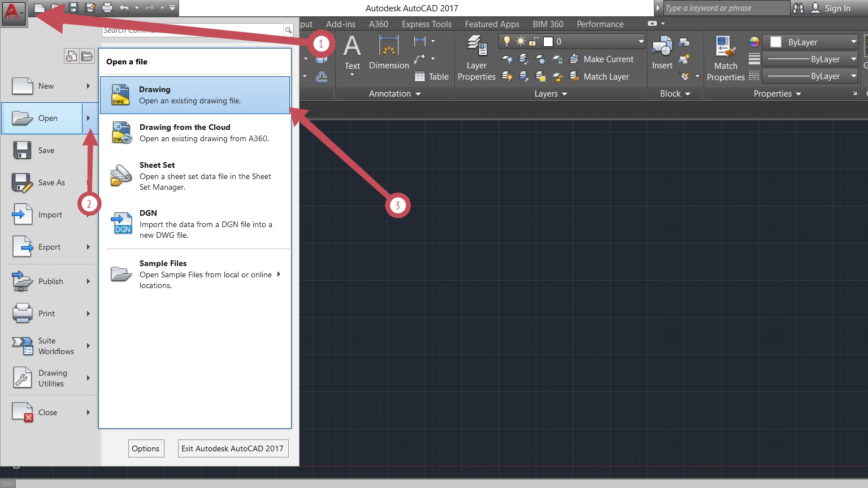Image resolution: width=868 pixels, height=488 pixels.
Task: Open the object color ByLayer dropdown
Action: coord(811,42)
